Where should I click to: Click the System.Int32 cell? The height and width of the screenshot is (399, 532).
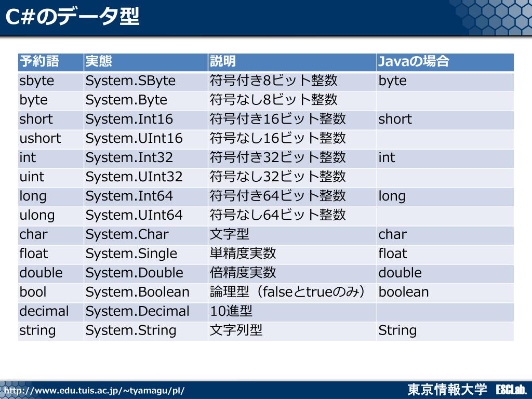coord(145,158)
